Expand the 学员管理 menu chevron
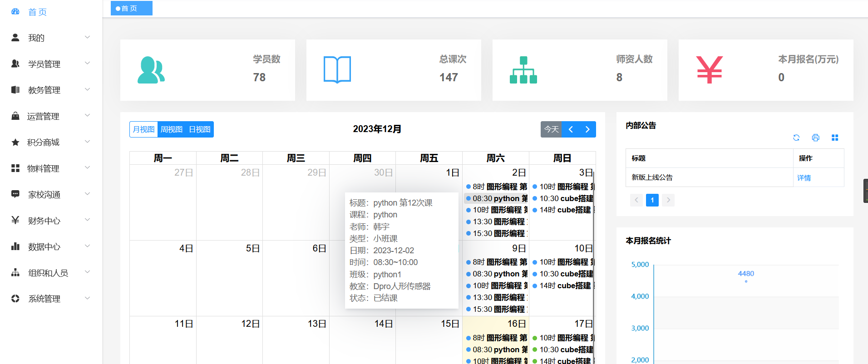868x364 pixels. point(88,63)
